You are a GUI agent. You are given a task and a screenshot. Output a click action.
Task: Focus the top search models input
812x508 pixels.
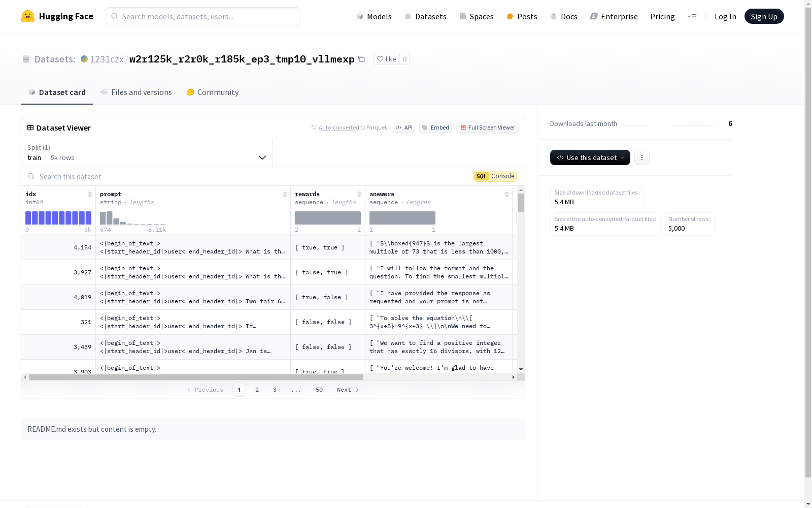(203, 16)
